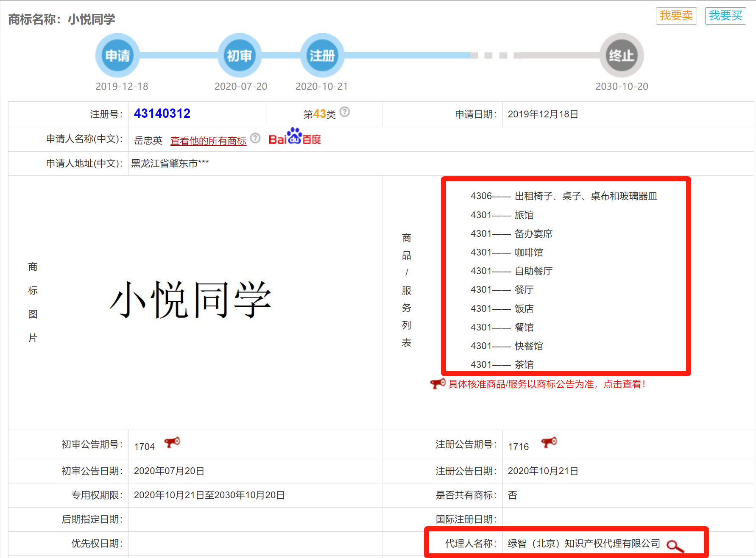756x558 pixels.
Task: Click help icon beside 第43类
Action: tap(345, 112)
